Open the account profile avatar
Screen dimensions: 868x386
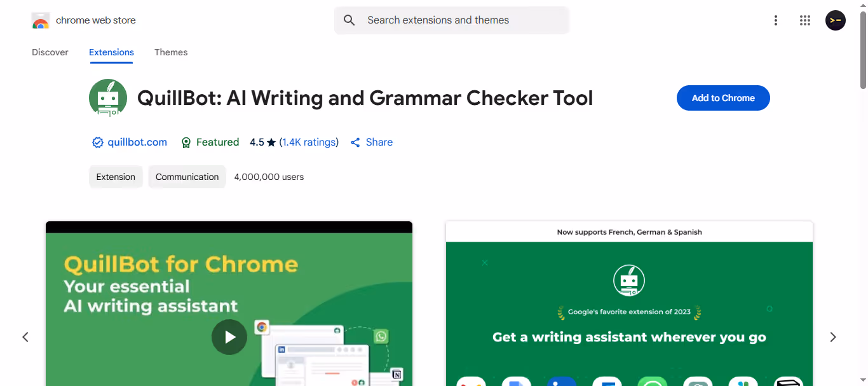click(836, 20)
